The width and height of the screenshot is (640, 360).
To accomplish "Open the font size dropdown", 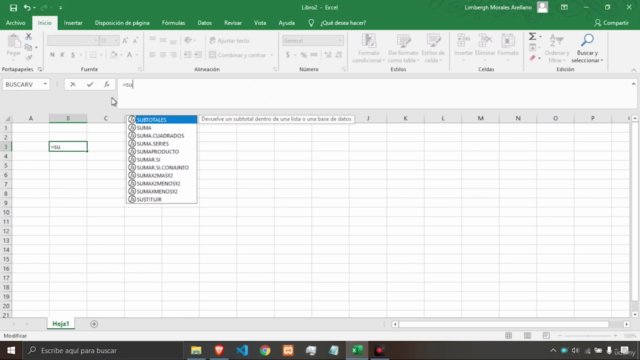I will point(116,41).
